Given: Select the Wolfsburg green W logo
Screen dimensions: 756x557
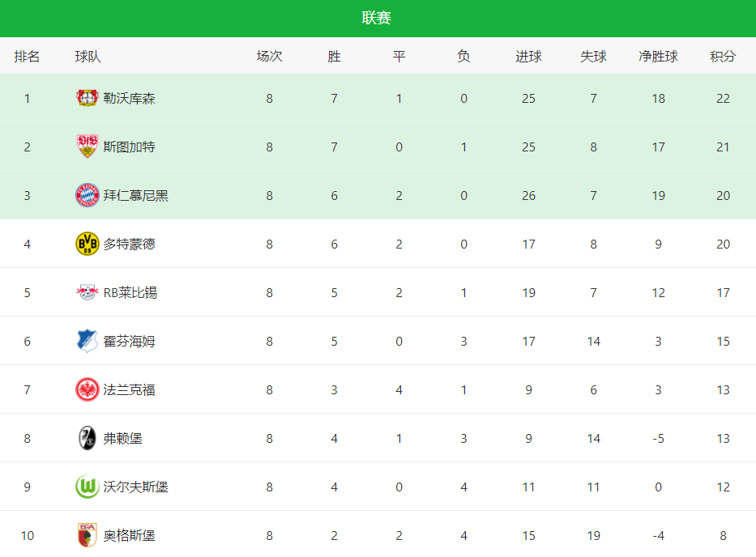Looking at the screenshot, I should [88, 487].
